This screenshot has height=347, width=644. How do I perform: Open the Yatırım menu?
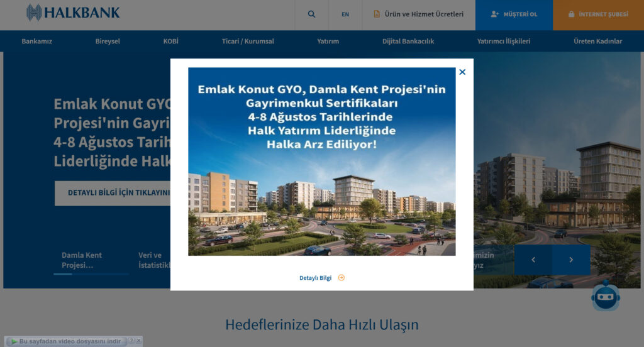point(328,41)
